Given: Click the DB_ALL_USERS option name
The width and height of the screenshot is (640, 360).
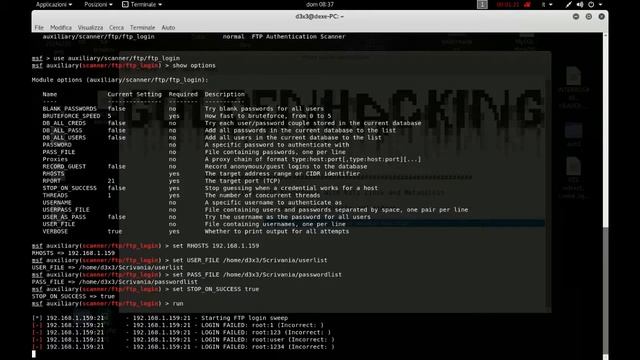Looking at the screenshot, I should 64,138.
